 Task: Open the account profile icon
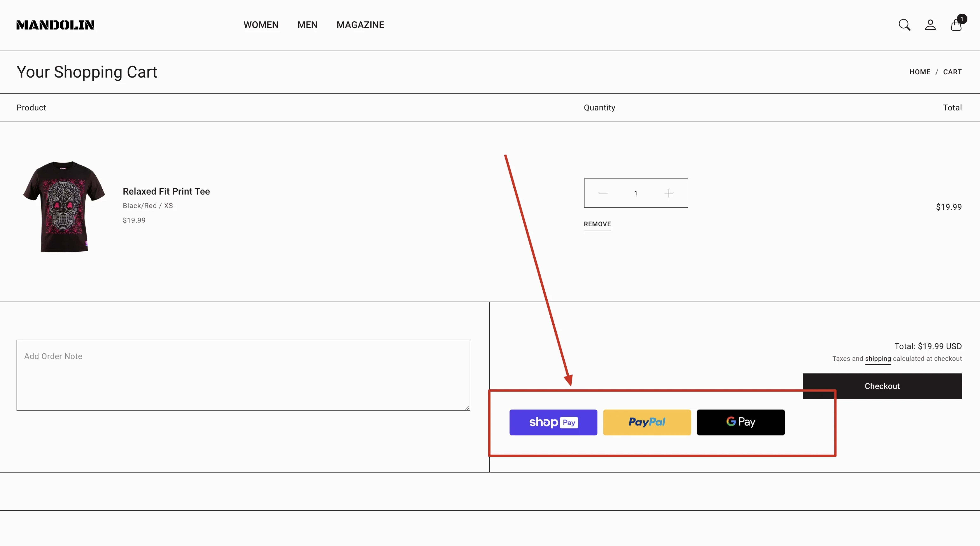[930, 25]
